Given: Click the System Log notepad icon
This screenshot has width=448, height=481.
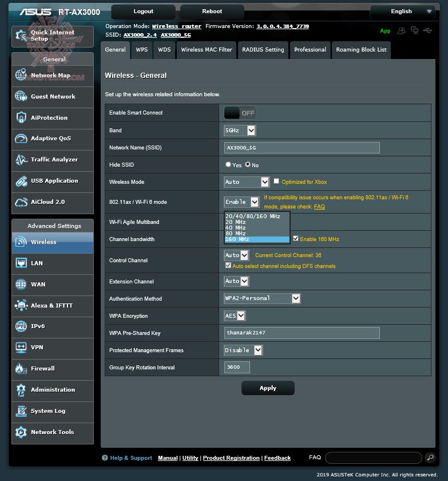Looking at the screenshot, I should 21,411.
